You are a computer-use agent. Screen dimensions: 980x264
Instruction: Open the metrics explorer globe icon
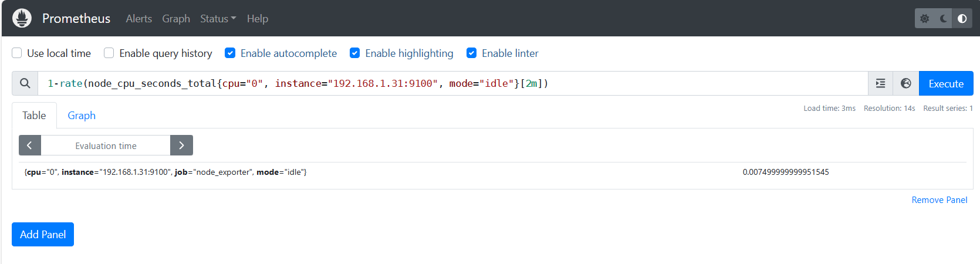(906, 83)
